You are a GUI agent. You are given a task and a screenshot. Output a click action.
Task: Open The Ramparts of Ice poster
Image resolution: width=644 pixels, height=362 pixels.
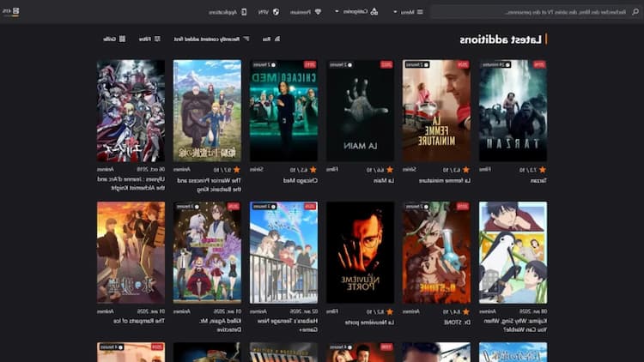[131, 252]
